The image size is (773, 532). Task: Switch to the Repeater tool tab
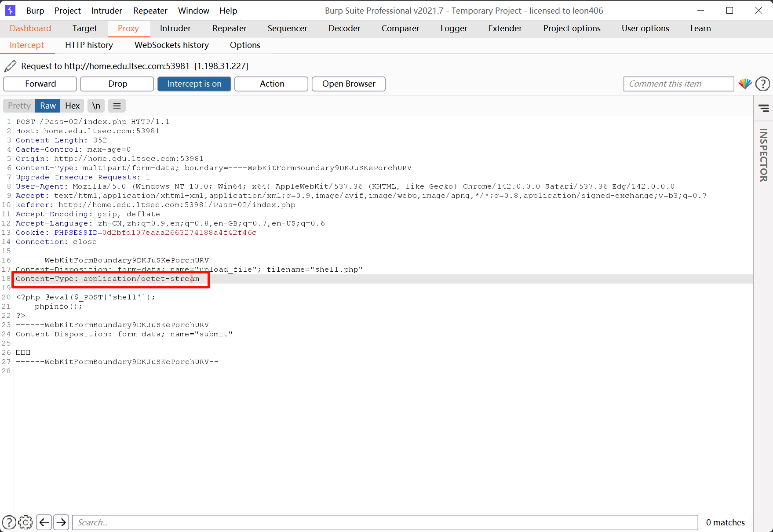pos(230,28)
